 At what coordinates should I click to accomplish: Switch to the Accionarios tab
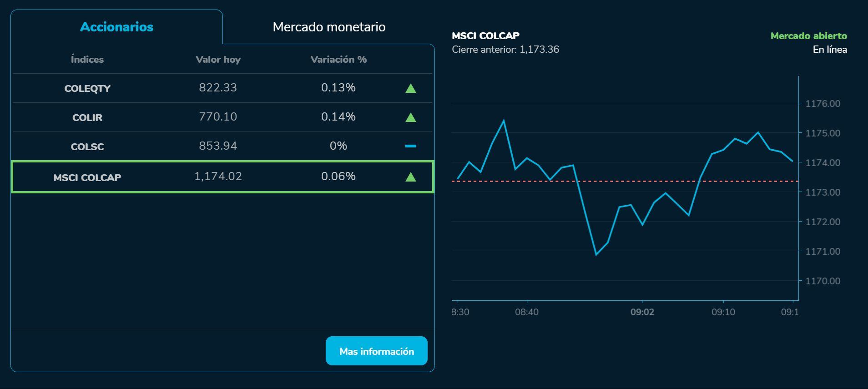pos(116,27)
